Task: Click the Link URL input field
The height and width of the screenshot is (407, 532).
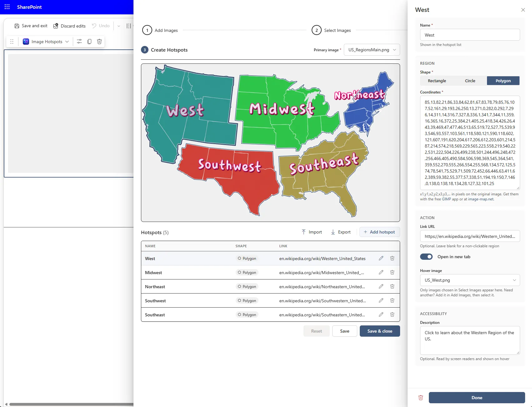Action: click(470, 236)
